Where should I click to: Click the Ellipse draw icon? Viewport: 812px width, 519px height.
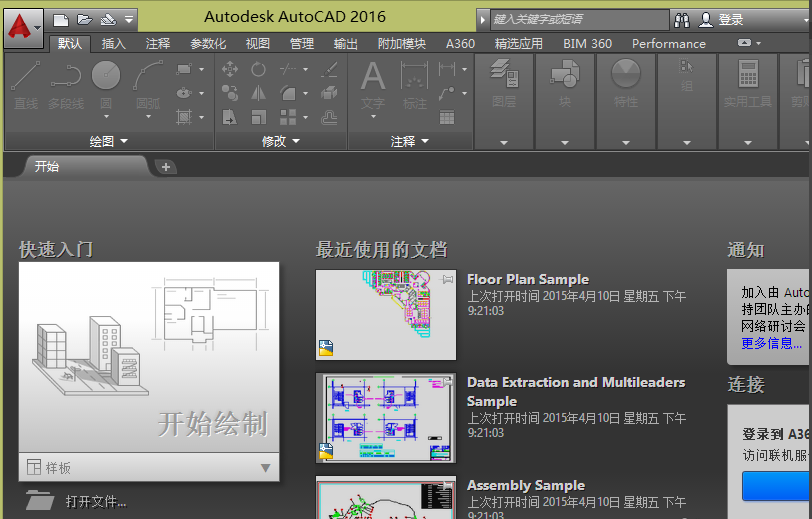[184, 93]
